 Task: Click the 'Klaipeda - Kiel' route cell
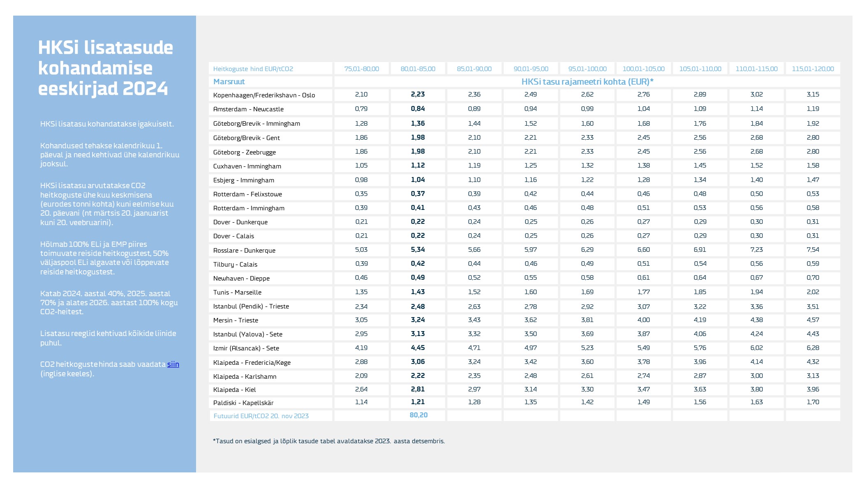[234, 390]
